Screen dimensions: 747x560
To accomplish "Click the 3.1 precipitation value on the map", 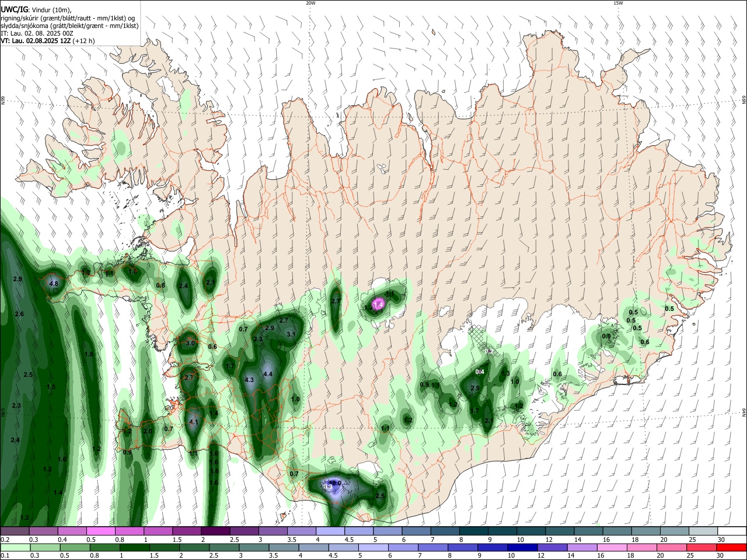I will (x=291, y=334).
